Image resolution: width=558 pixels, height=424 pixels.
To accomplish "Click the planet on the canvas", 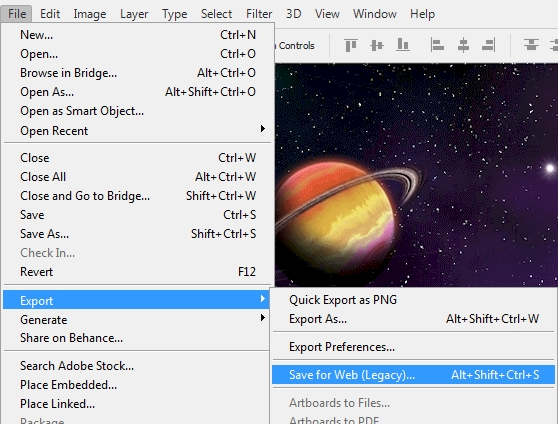I will (x=336, y=215).
